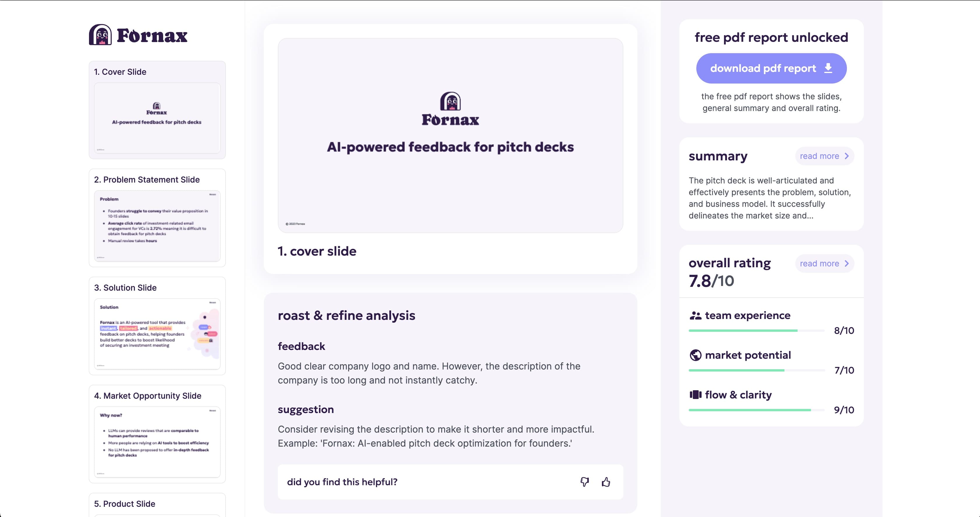Image resolution: width=980 pixels, height=517 pixels.
Task: Click the Fornax logo on main cover slide
Action: [450, 109]
